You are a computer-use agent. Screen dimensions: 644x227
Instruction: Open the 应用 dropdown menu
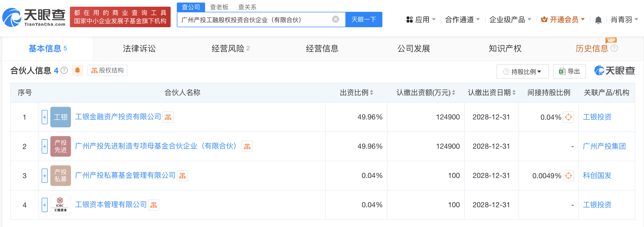[x=421, y=20]
